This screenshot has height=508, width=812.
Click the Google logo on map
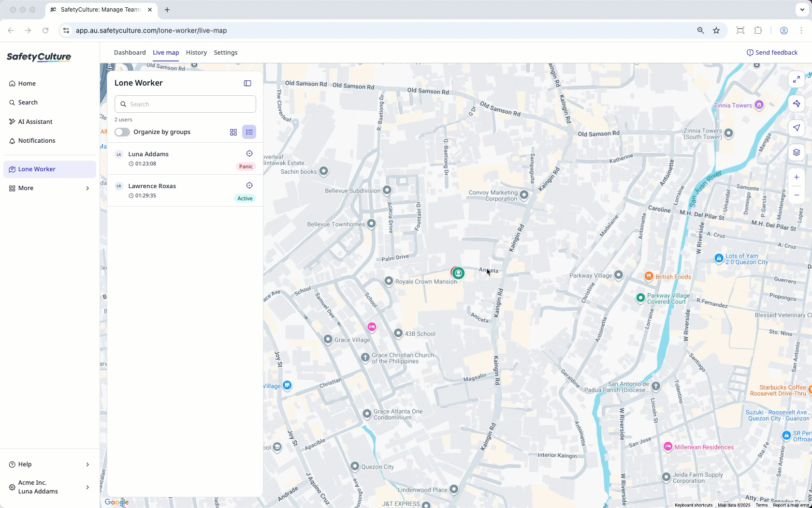(x=116, y=502)
